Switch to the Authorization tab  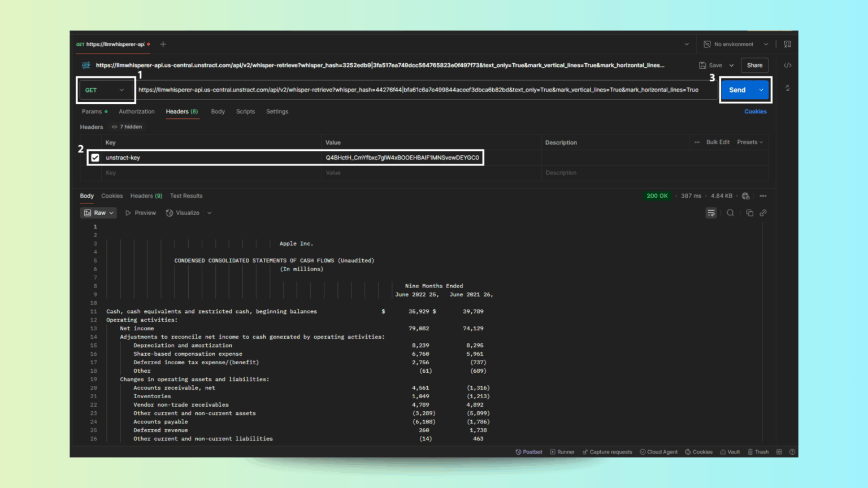coord(137,112)
